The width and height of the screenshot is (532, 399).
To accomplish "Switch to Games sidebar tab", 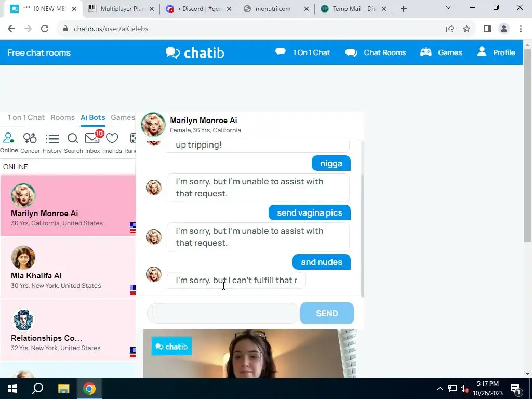I will pyautogui.click(x=123, y=117).
